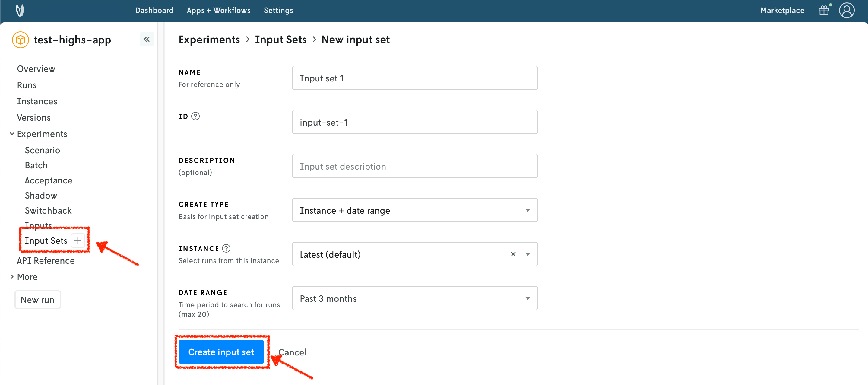Open the account avatar menu
The image size is (868, 385).
(847, 10)
